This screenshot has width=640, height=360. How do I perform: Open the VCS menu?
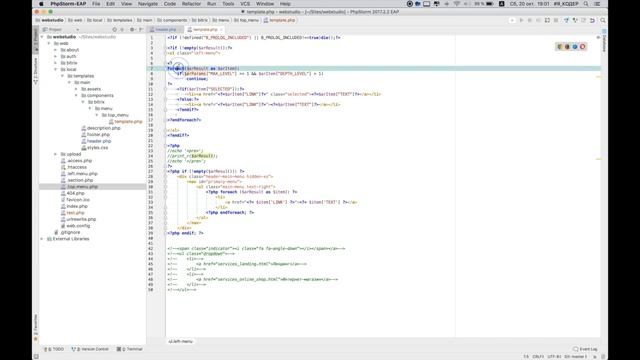click(x=245, y=4)
